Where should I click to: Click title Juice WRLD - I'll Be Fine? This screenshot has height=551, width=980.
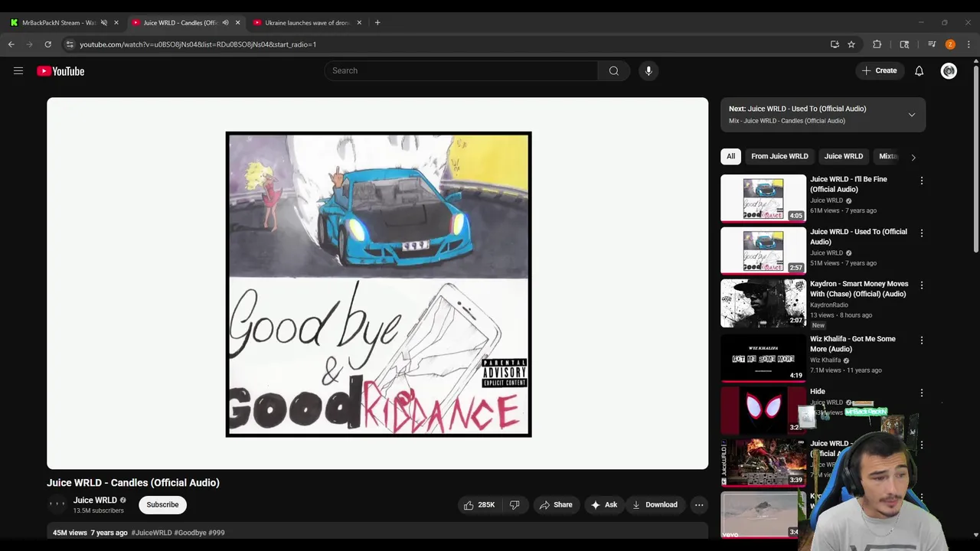848,184
